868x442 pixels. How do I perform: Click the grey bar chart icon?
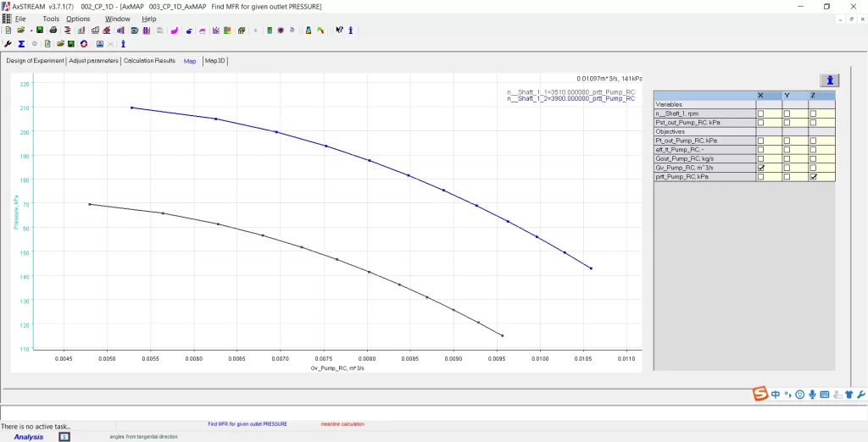95,30
